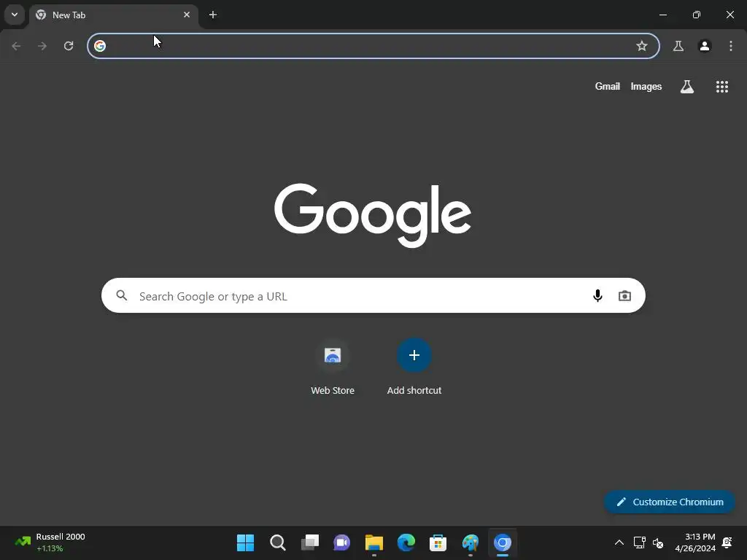Screen dimensions: 747x560
Task: Start voice search with microphone
Action: click(597, 296)
